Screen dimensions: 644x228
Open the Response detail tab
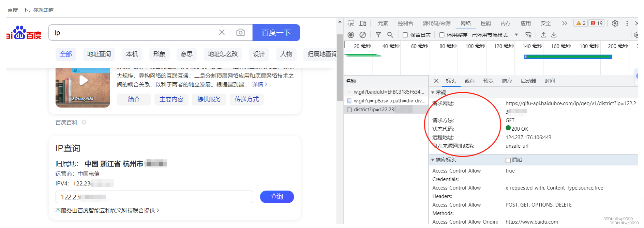(x=507, y=81)
